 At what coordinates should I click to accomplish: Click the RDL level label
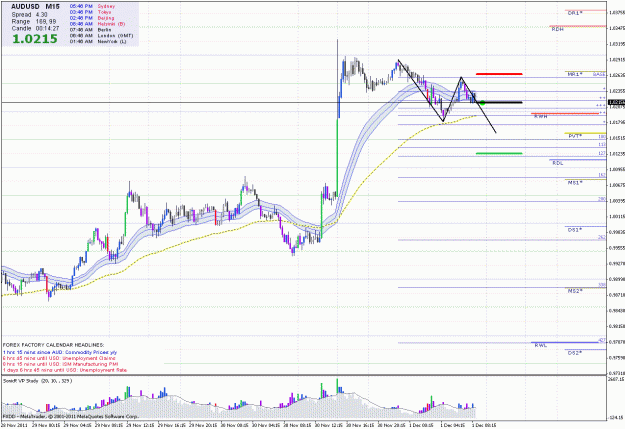[x=558, y=163]
